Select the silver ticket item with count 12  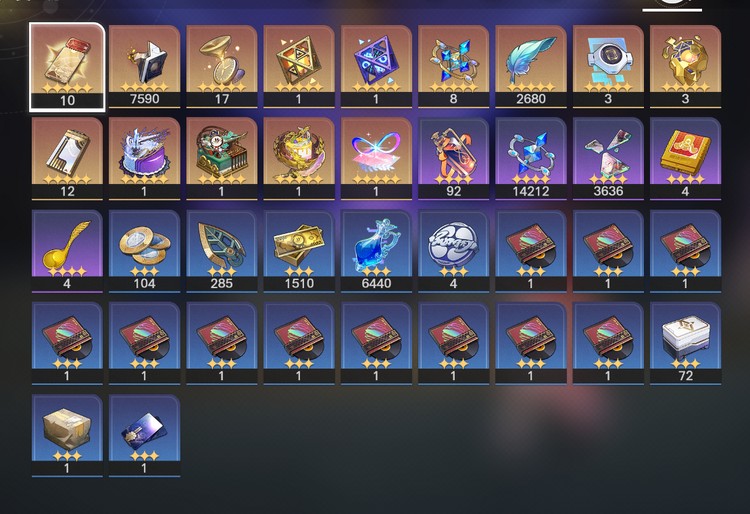(x=67, y=159)
